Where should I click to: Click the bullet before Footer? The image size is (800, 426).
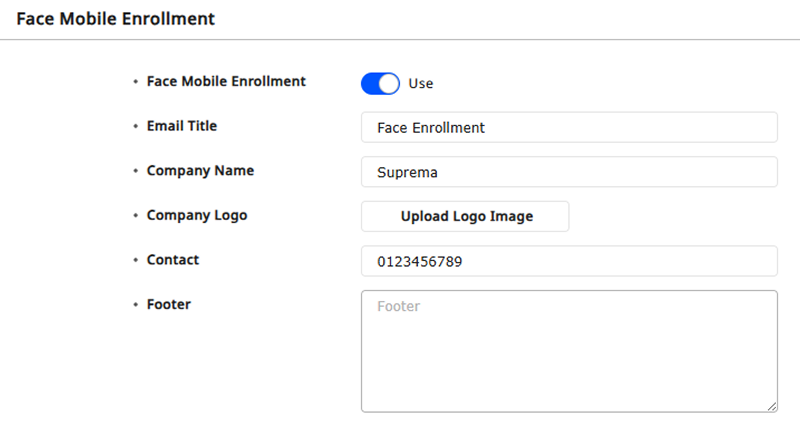(x=135, y=305)
